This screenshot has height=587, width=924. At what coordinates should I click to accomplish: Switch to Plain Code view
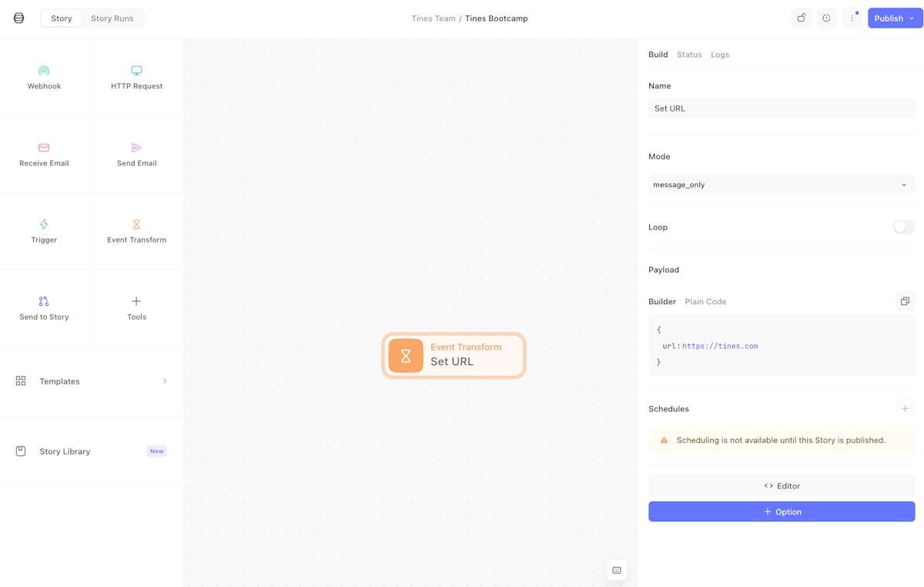tap(705, 302)
